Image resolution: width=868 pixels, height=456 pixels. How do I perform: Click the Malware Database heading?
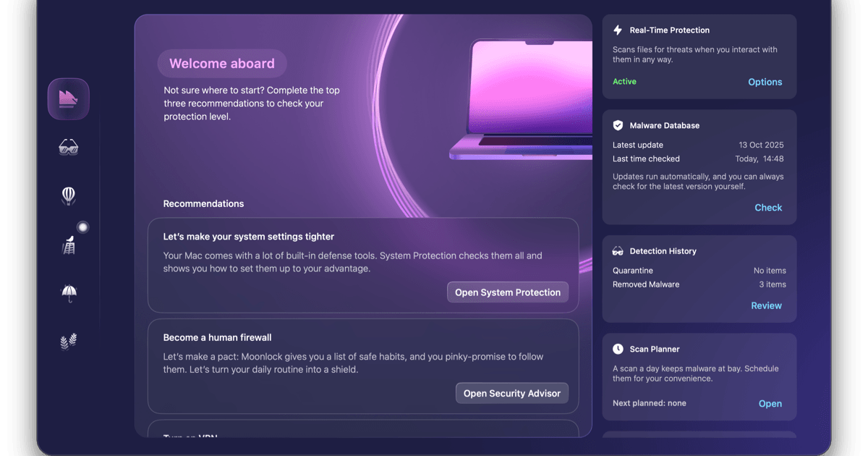[665, 125]
